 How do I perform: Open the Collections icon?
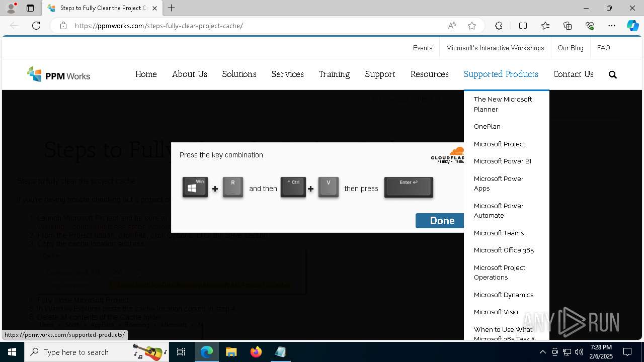tap(568, 26)
